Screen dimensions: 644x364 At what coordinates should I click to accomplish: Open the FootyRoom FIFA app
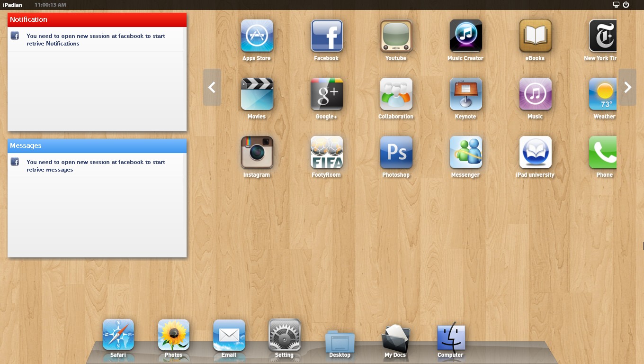point(326,152)
